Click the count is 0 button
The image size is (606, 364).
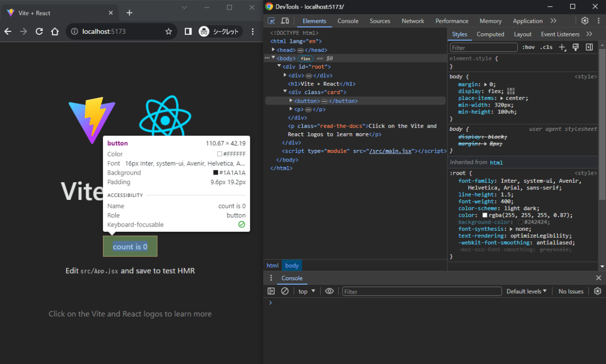[x=130, y=246]
